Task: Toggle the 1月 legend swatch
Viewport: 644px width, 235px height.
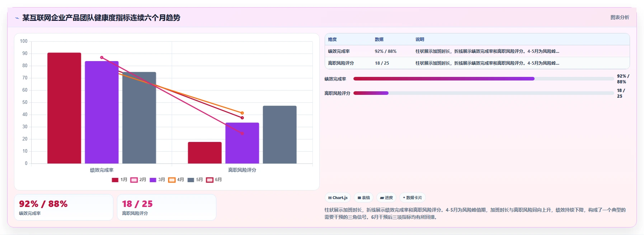Action: (115, 180)
